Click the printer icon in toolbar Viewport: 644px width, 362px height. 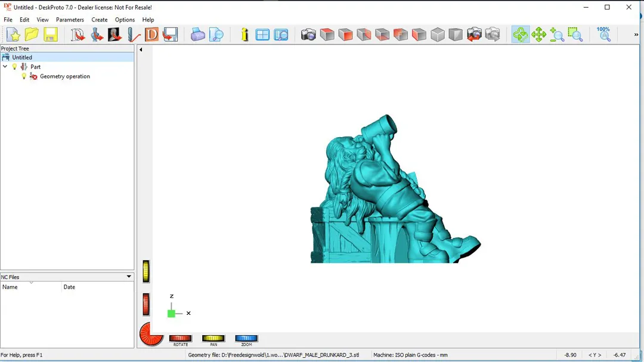198,35
